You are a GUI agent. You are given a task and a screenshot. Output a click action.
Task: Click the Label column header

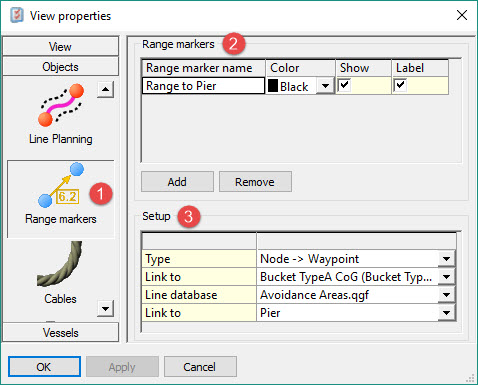coord(420,68)
